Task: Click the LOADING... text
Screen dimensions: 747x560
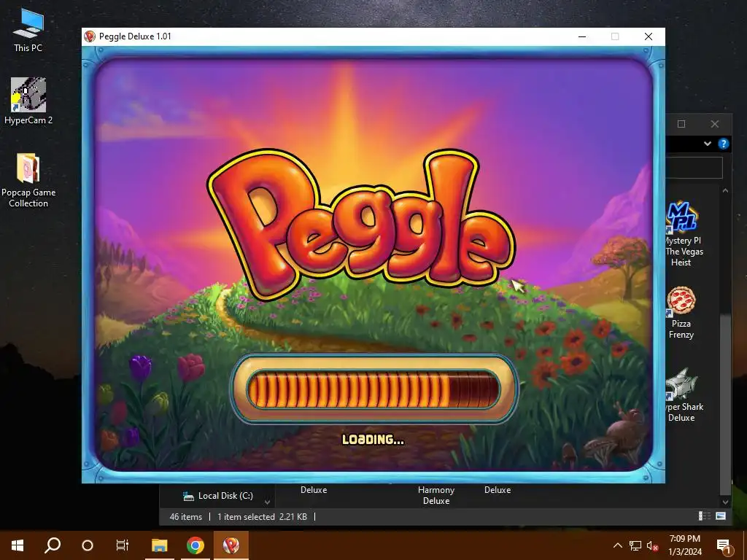Action: click(373, 440)
